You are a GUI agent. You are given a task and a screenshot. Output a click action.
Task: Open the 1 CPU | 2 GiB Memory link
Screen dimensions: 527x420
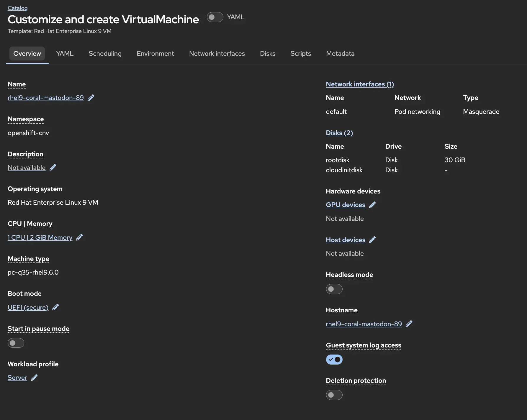[x=40, y=237]
